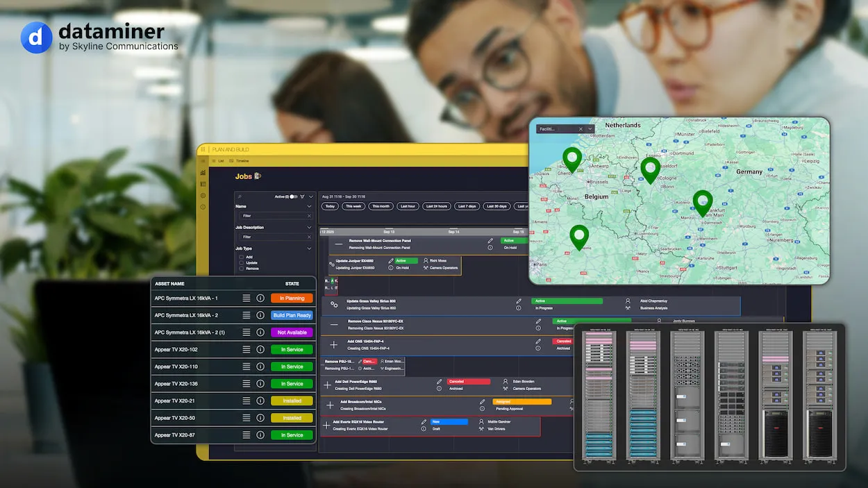
Task: Open the Faciliti dropdown on the map
Action: tap(589, 128)
